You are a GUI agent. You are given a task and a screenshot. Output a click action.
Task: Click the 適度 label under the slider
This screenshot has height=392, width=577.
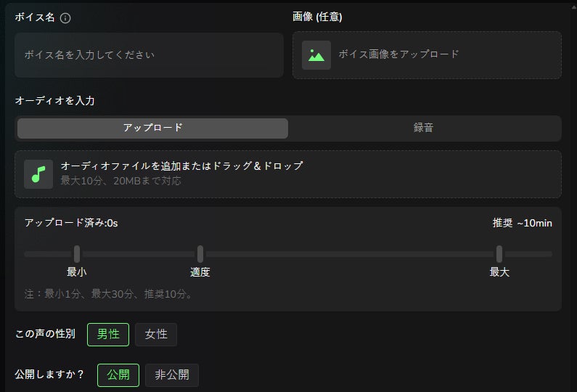[x=200, y=272]
